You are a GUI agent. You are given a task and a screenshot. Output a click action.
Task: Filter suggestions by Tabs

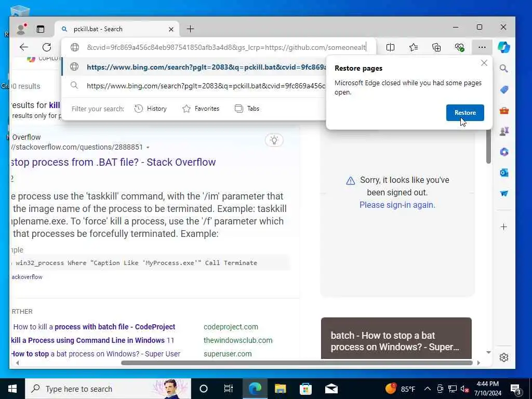point(247,109)
